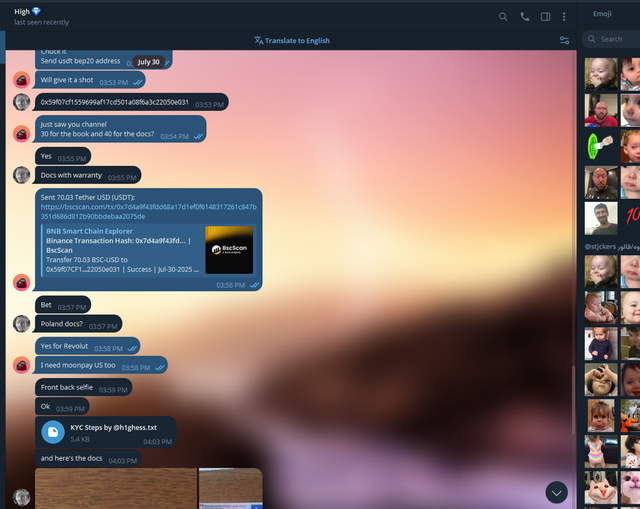Click the 'Front back selfie' message
This screenshot has width=640, height=509.
[84, 387]
